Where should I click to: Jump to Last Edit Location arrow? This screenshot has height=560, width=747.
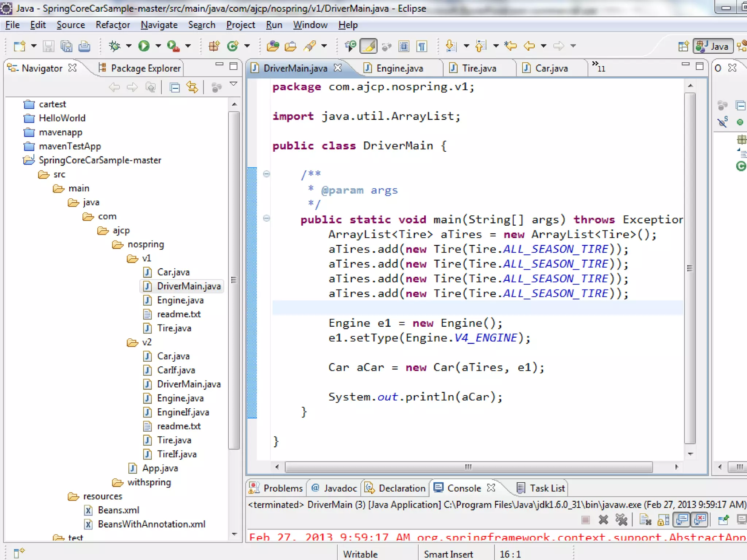tap(510, 46)
